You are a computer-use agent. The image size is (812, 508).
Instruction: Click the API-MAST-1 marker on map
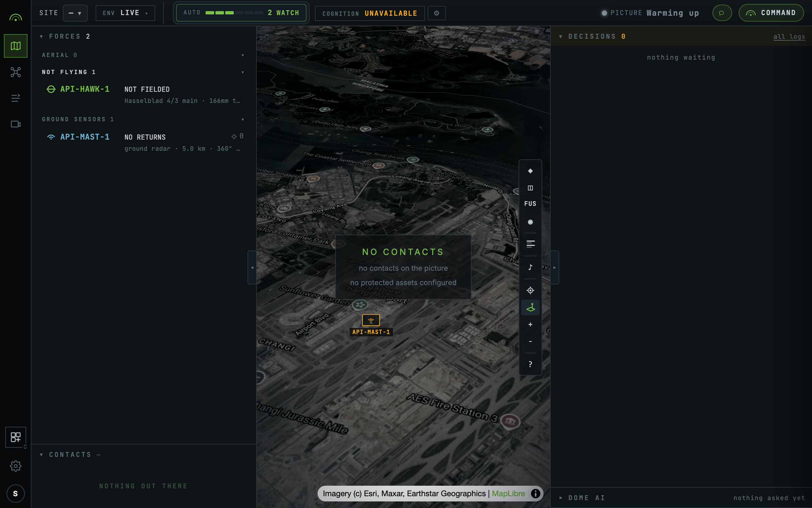(x=371, y=320)
